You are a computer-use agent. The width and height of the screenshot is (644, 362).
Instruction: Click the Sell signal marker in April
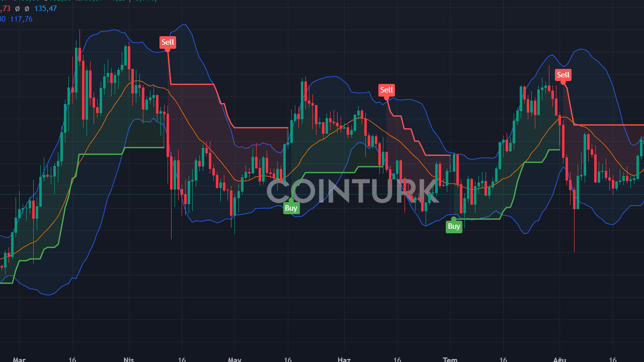pos(168,43)
